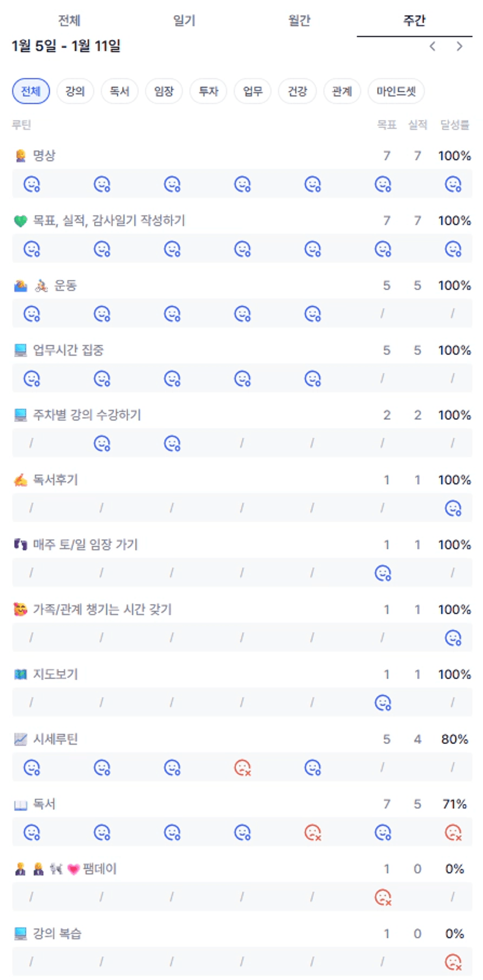Open the 운동 routine row title
The width and height of the screenshot is (483, 980).
pyautogui.click(x=65, y=286)
